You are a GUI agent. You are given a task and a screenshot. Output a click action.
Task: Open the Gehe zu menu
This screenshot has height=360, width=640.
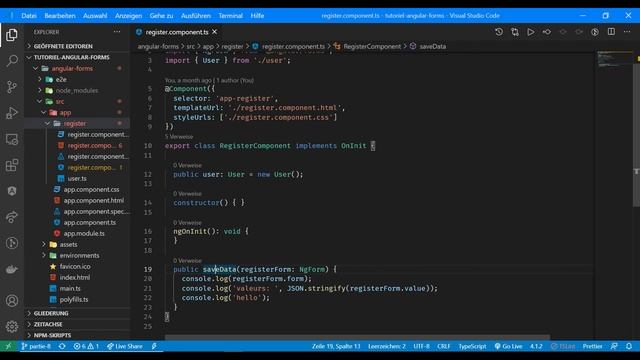point(161,16)
